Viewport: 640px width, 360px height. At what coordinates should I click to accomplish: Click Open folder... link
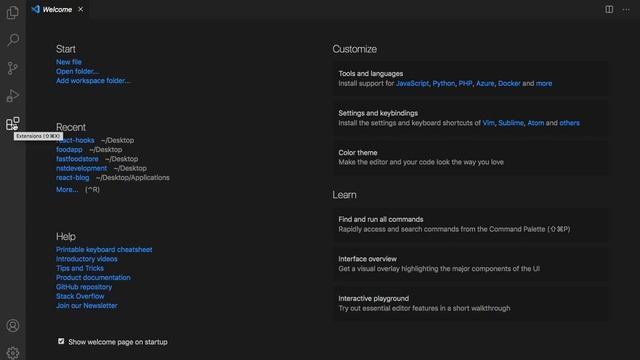77,71
